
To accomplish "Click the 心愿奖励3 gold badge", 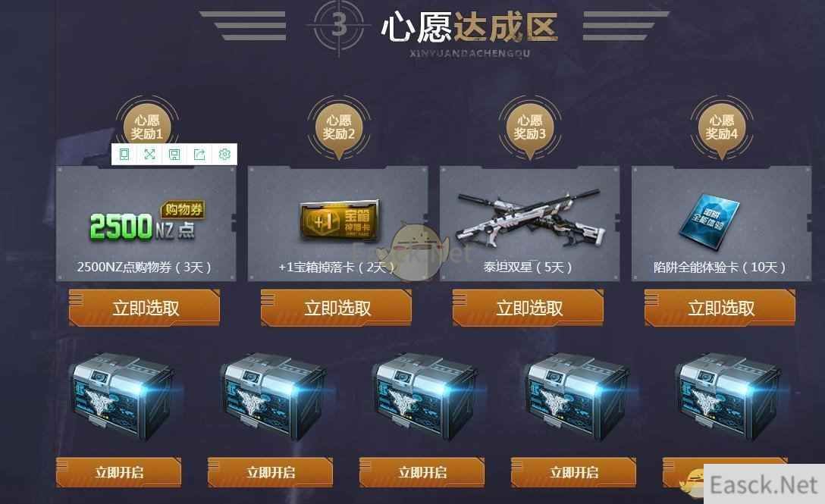I will [x=530, y=128].
